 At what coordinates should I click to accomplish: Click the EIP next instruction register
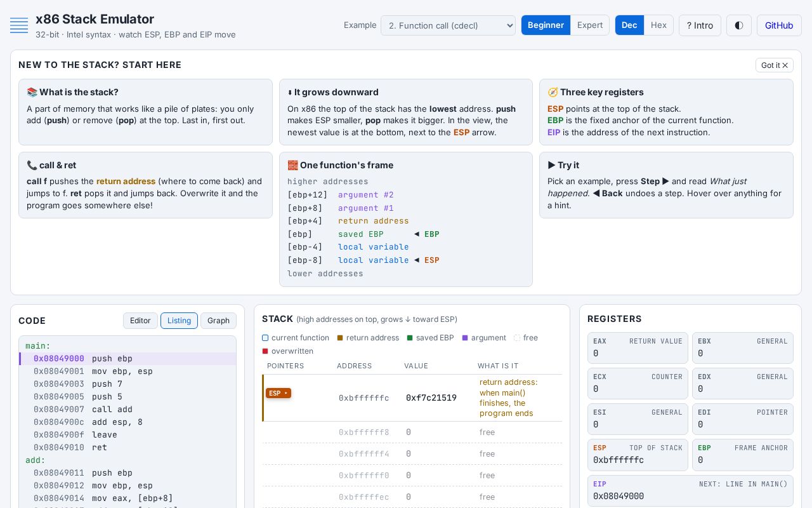[690, 491]
